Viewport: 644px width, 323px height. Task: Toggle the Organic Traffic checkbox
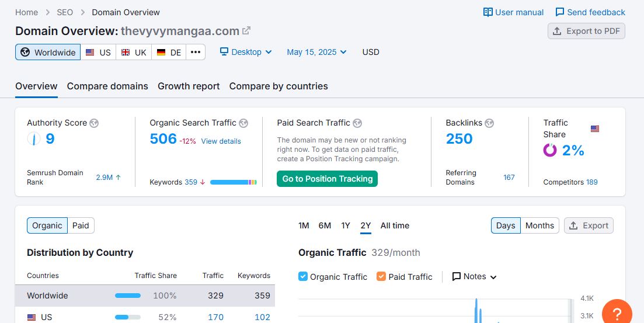click(302, 276)
